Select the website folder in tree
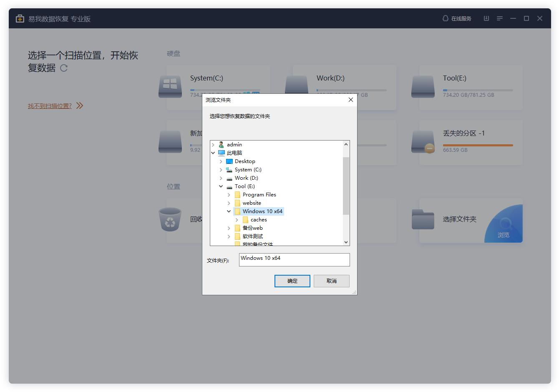The height and width of the screenshot is (392, 559). click(252, 203)
